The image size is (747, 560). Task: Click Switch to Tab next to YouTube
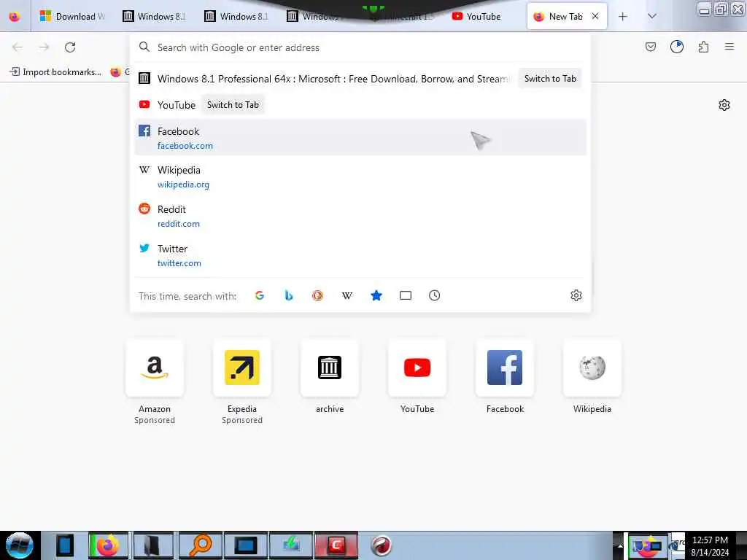click(x=233, y=105)
